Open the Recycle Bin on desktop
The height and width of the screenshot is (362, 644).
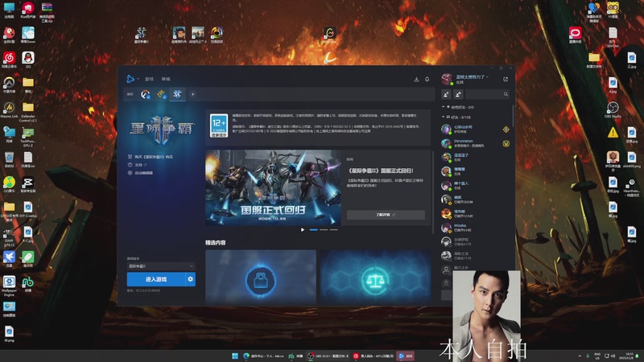pyautogui.click(x=9, y=159)
